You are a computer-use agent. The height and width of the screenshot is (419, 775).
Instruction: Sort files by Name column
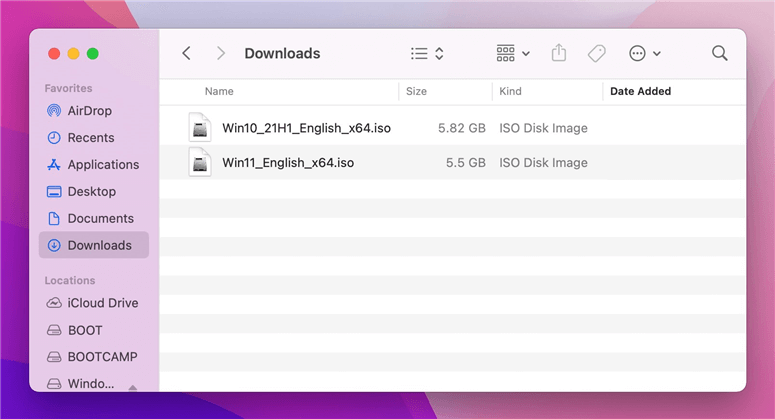pyautogui.click(x=219, y=91)
